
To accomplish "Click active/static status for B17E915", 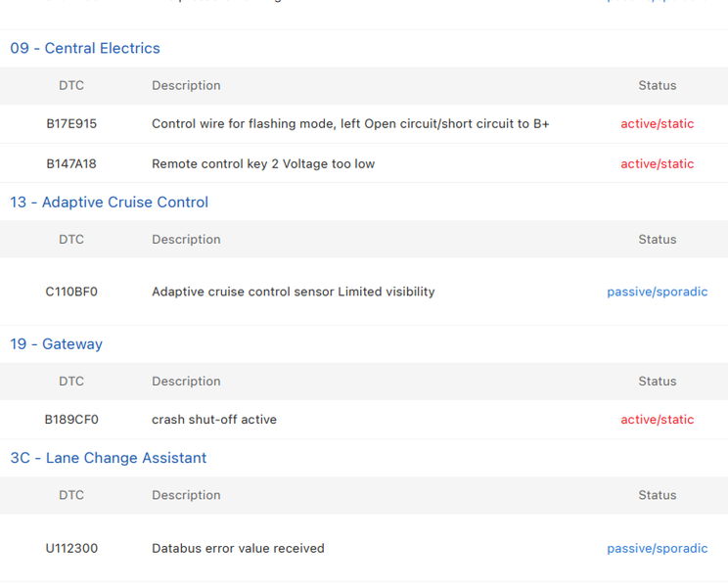I will tap(657, 124).
